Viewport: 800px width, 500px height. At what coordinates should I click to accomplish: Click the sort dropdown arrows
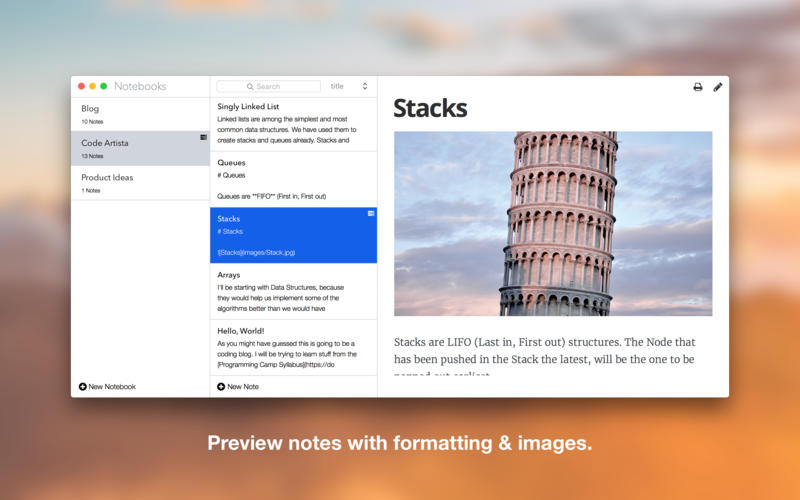tap(365, 86)
